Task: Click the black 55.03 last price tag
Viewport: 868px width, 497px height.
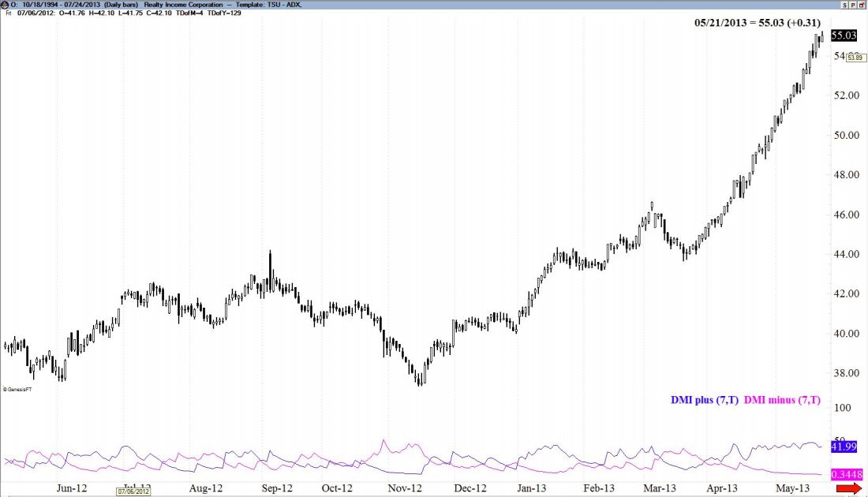Action: (844, 35)
